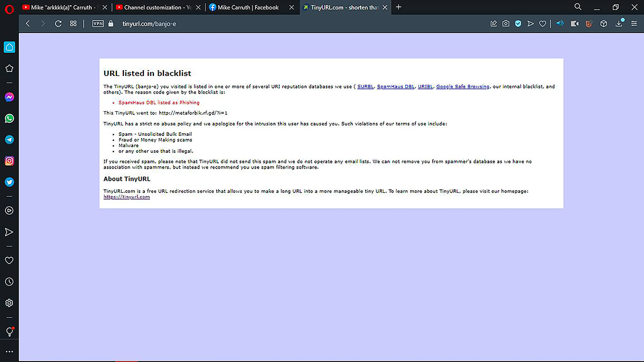Open the SpamHaus DBL link
The height and width of the screenshot is (362, 644).
click(x=395, y=86)
